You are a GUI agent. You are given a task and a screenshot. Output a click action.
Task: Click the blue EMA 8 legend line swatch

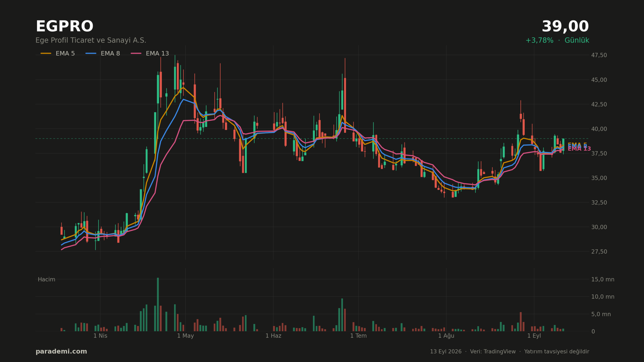click(x=91, y=53)
